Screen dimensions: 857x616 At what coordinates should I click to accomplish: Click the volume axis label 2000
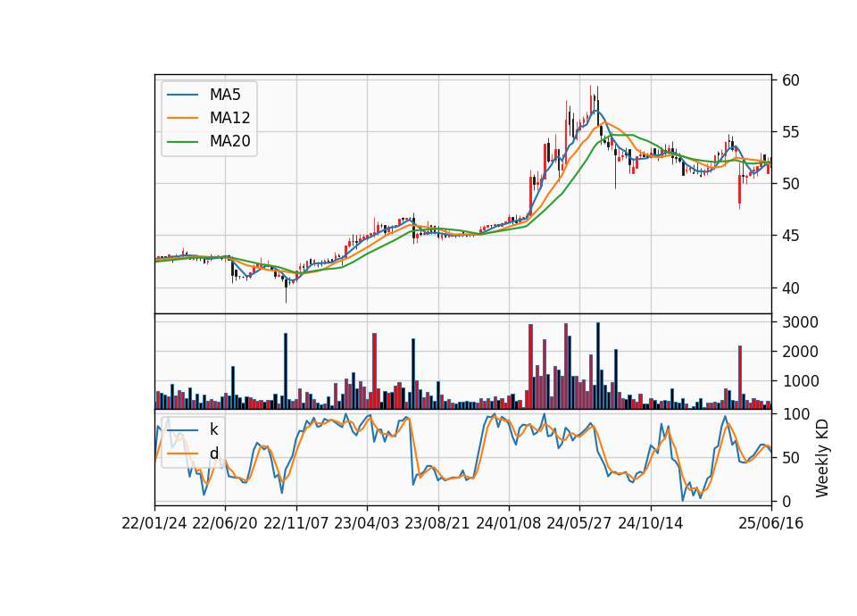[x=800, y=352]
